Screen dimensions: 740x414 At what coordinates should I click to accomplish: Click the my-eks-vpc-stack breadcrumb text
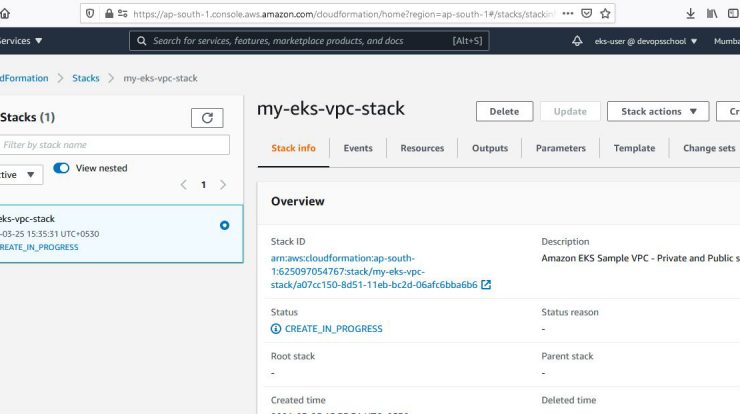(160, 78)
